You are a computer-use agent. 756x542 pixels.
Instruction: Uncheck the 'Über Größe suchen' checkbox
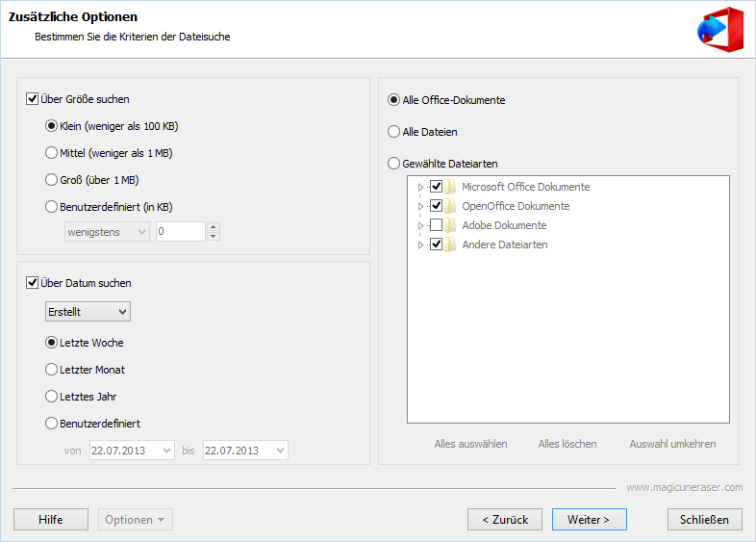[x=32, y=99]
